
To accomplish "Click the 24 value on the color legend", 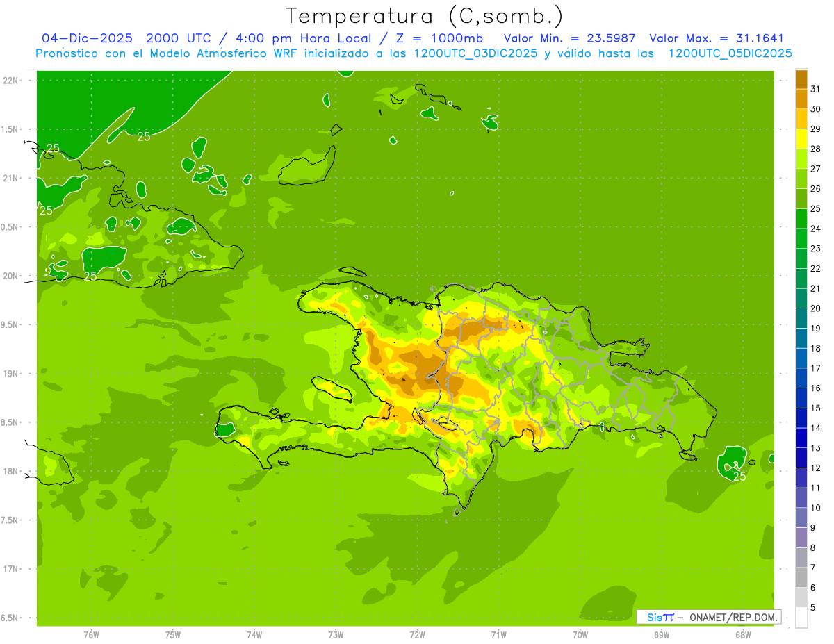I will (x=816, y=229).
